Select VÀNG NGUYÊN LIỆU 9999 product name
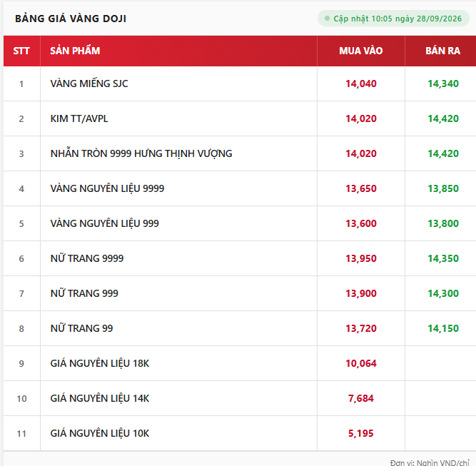 [x=107, y=188]
